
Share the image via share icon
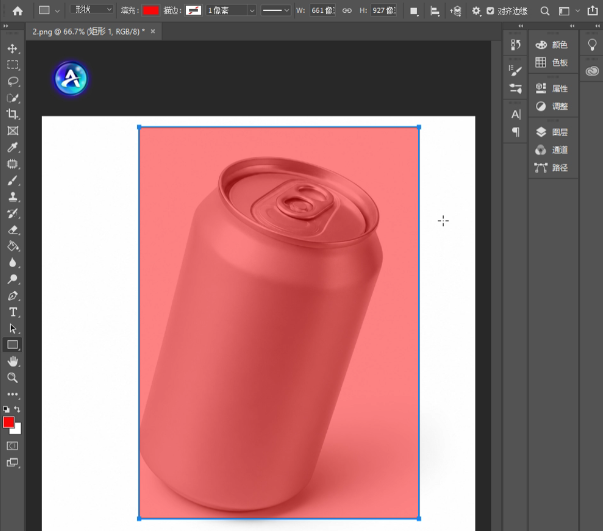pos(593,10)
